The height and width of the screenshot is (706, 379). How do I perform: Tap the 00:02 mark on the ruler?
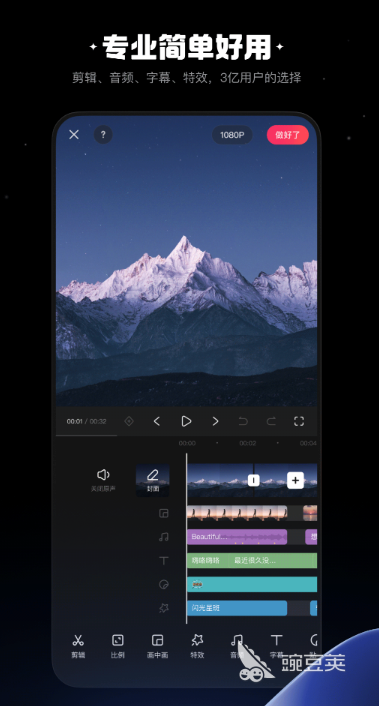248,443
